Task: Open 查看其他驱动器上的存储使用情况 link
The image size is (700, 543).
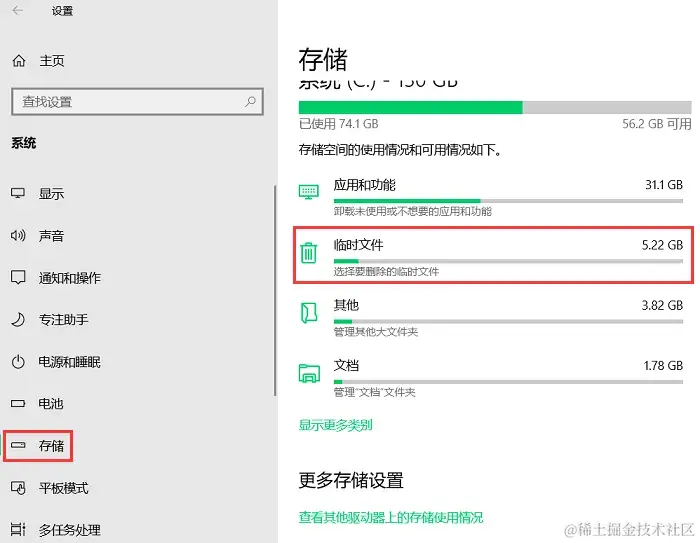Action: click(x=391, y=518)
